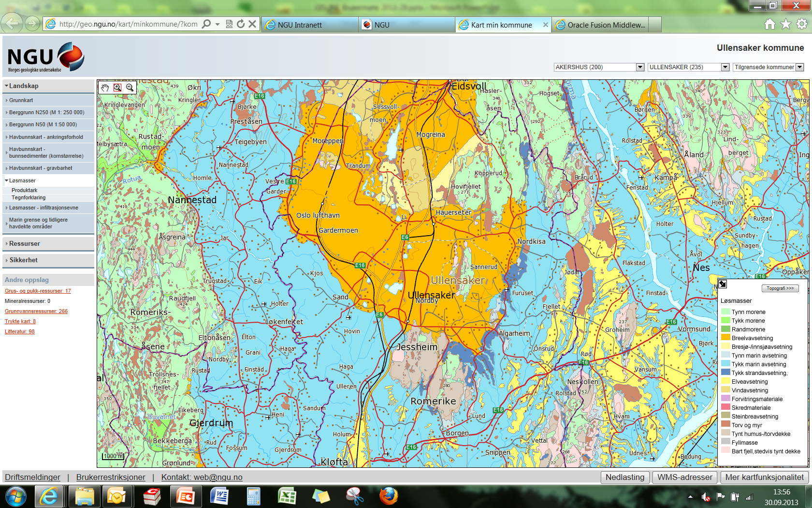
Task: Open Calculator from taskbar
Action: point(253,496)
